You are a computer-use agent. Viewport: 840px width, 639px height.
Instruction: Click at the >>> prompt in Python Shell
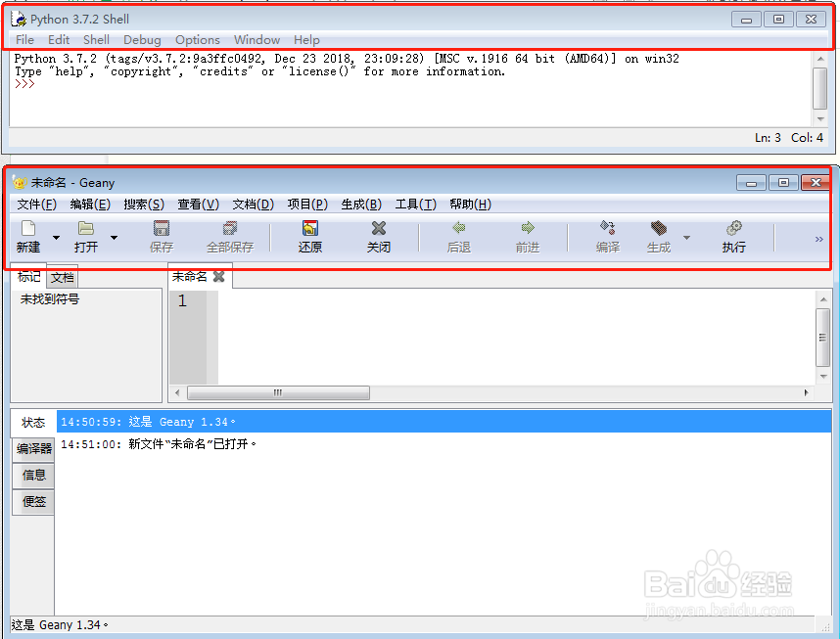24,84
